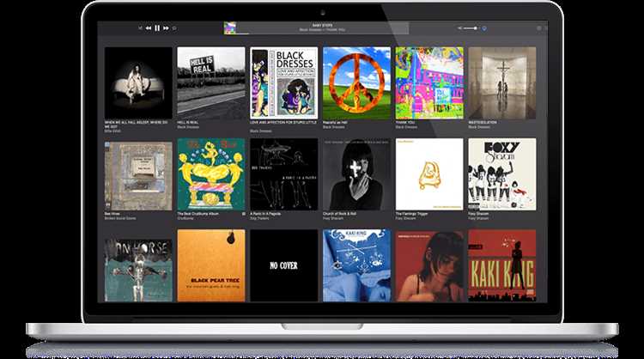Open the crucifix room album cover
This screenshot has width=644, height=359.
(502, 83)
